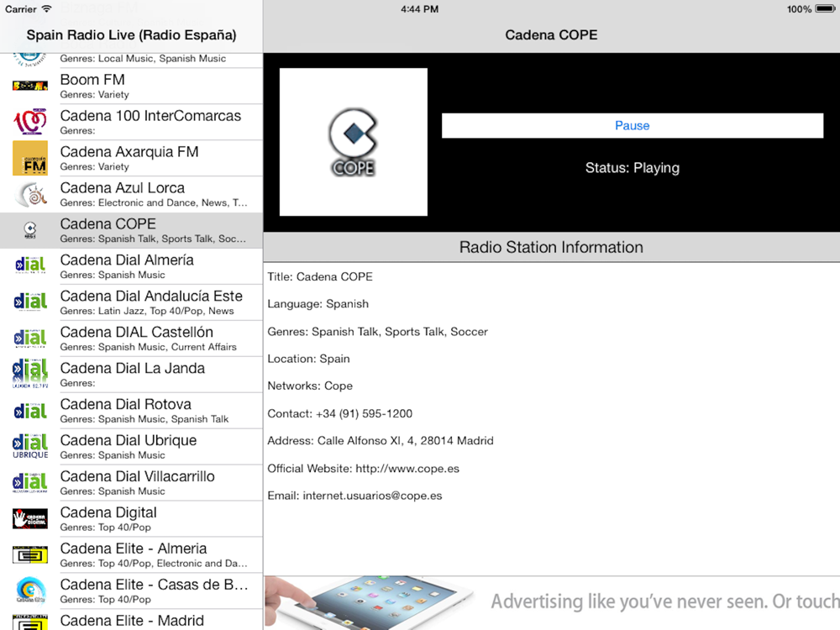Tap the Cadena DIAL Castellón logo
Viewport: 840px width, 630px height.
tap(30, 338)
